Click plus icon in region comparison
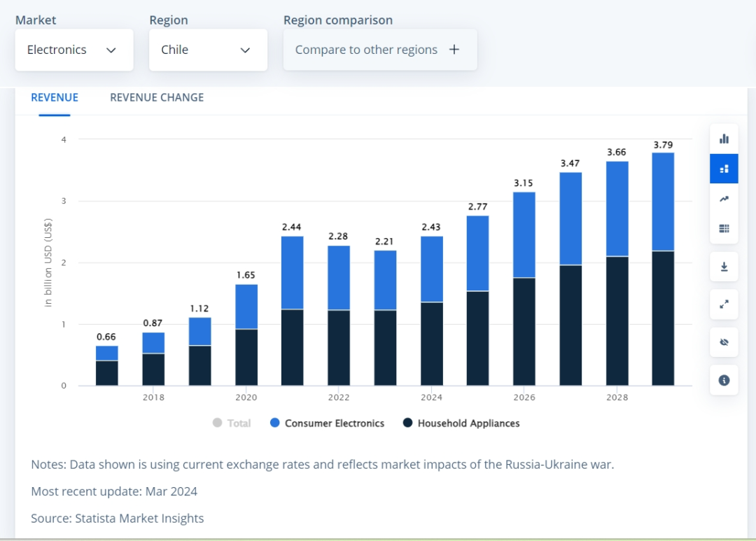The height and width of the screenshot is (541, 756). tap(454, 50)
